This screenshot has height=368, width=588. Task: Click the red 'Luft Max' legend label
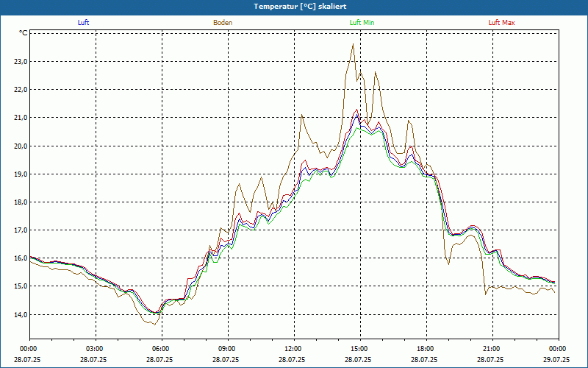click(501, 23)
